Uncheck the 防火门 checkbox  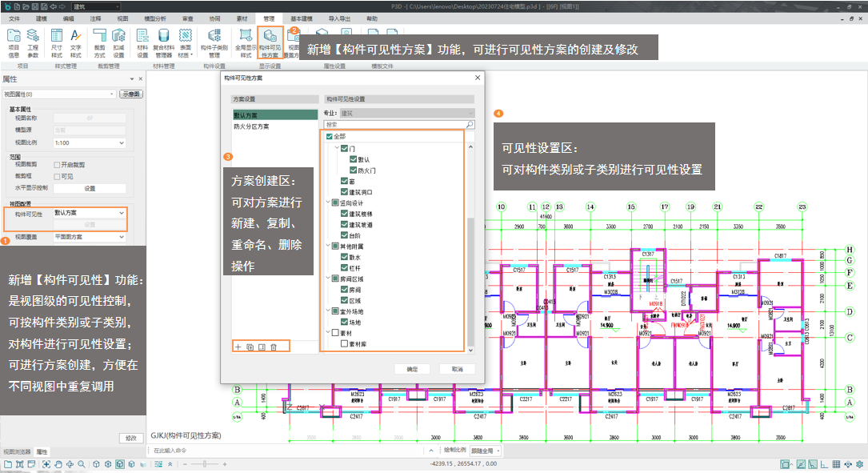pyautogui.click(x=353, y=170)
